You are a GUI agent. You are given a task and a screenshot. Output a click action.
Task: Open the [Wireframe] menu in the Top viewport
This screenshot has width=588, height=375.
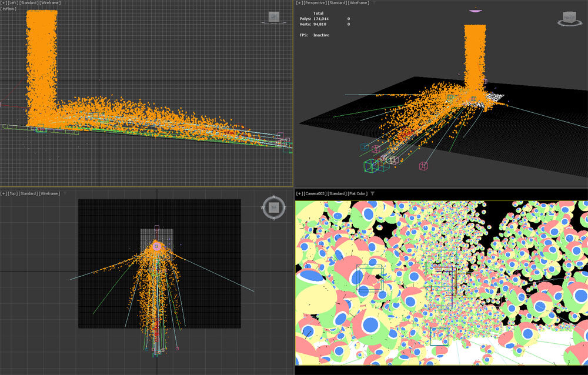[49, 193]
